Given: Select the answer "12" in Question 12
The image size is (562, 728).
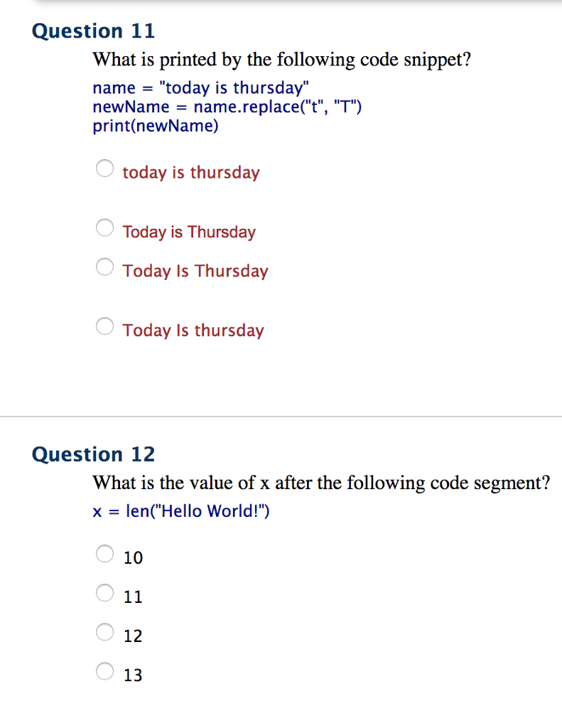Looking at the screenshot, I should coord(104,631).
